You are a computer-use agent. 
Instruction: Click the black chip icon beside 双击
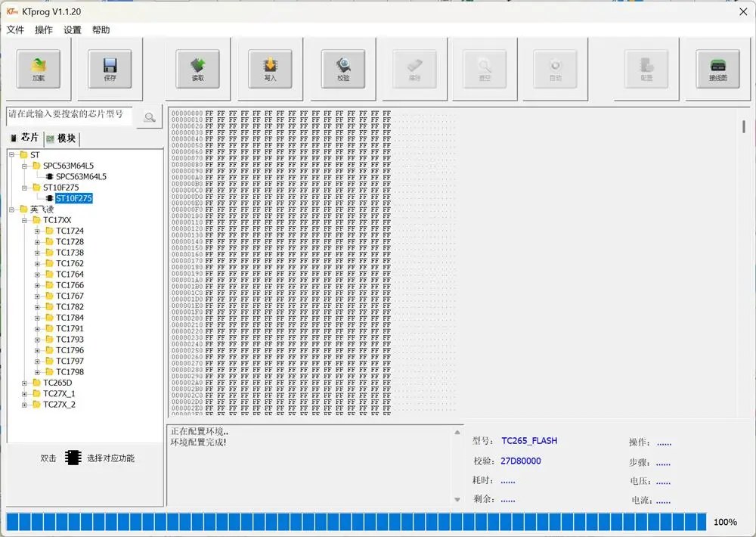(73, 458)
